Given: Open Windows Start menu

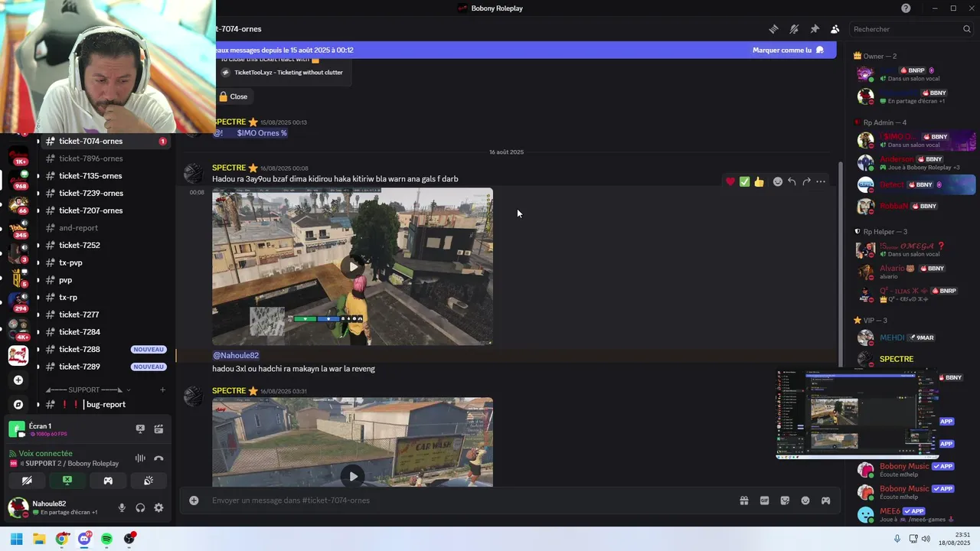Looking at the screenshot, I should 16,539.
